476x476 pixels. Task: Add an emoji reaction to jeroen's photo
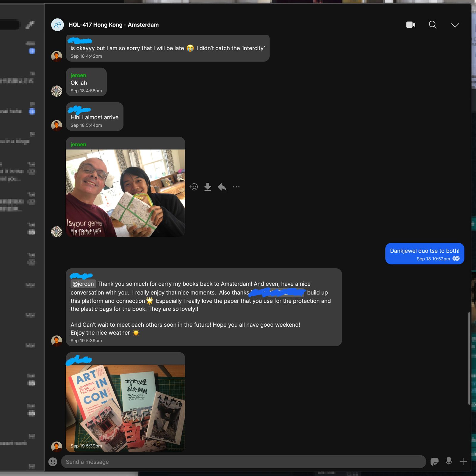point(193,187)
